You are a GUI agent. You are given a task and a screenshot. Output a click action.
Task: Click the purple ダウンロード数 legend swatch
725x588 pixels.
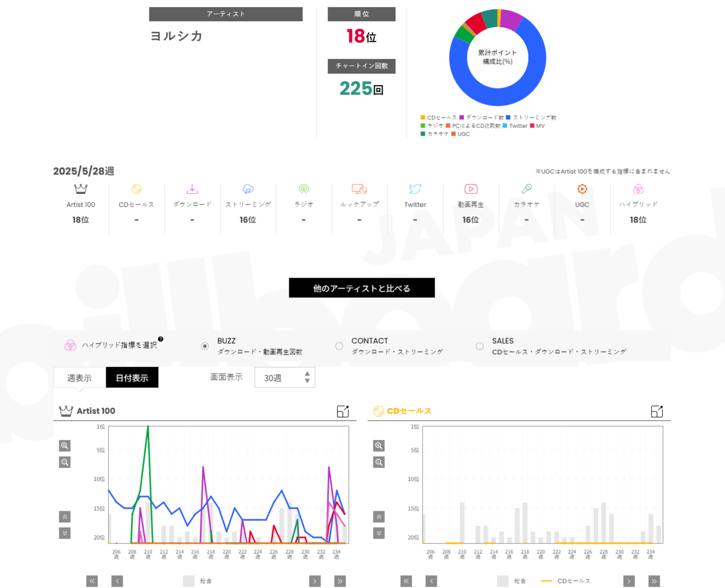[x=462, y=117]
